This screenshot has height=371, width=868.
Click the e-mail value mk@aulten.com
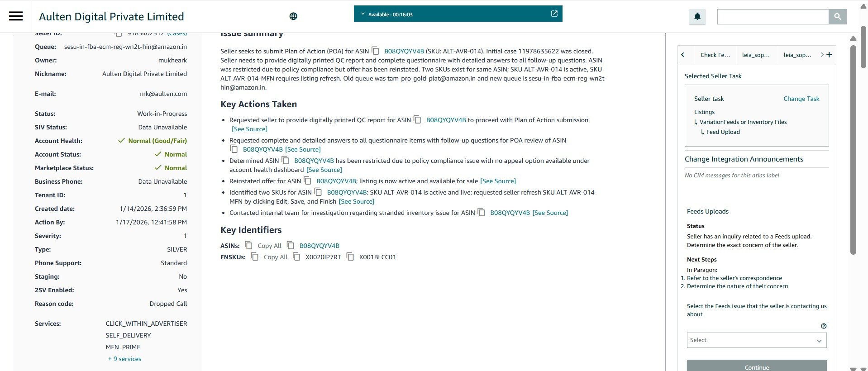click(x=163, y=94)
